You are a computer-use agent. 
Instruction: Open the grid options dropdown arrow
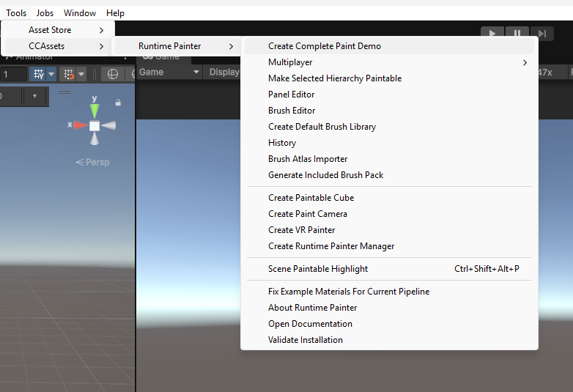pyautogui.click(x=51, y=74)
